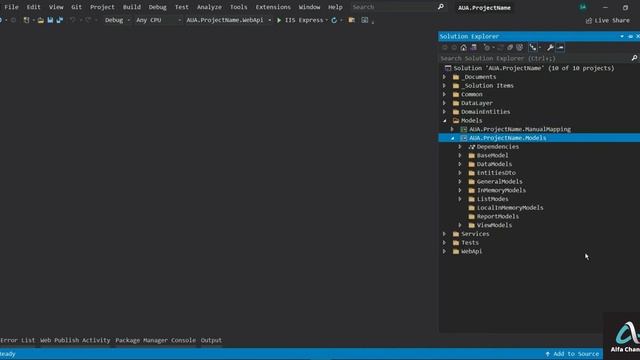The height and width of the screenshot is (360, 640).
Task: Expand the EntitiesDto folder
Action: point(460,173)
